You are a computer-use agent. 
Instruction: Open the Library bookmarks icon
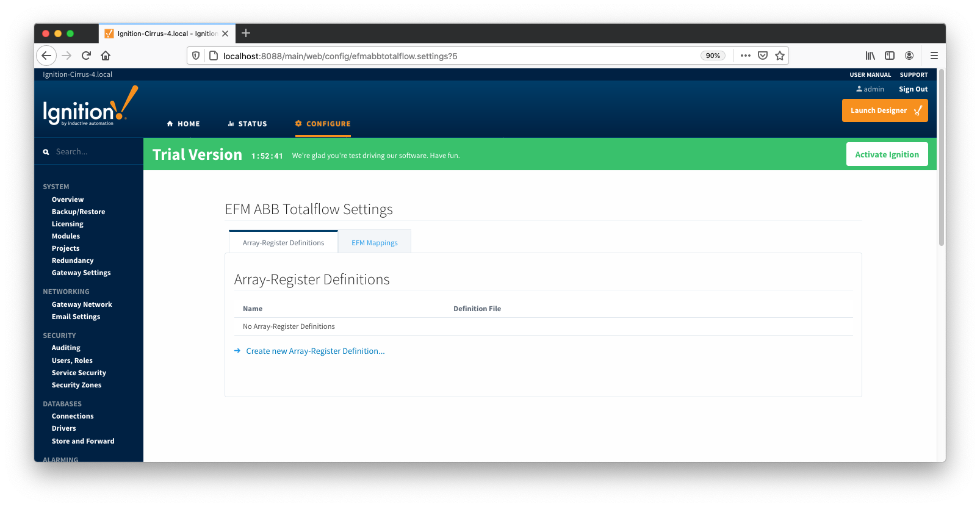870,56
